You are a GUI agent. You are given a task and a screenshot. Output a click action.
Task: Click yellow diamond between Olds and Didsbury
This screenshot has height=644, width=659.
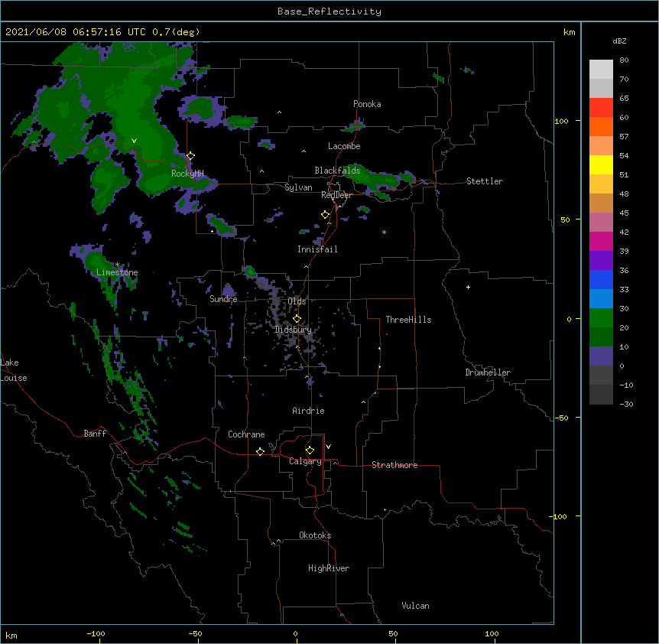[x=297, y=319]
